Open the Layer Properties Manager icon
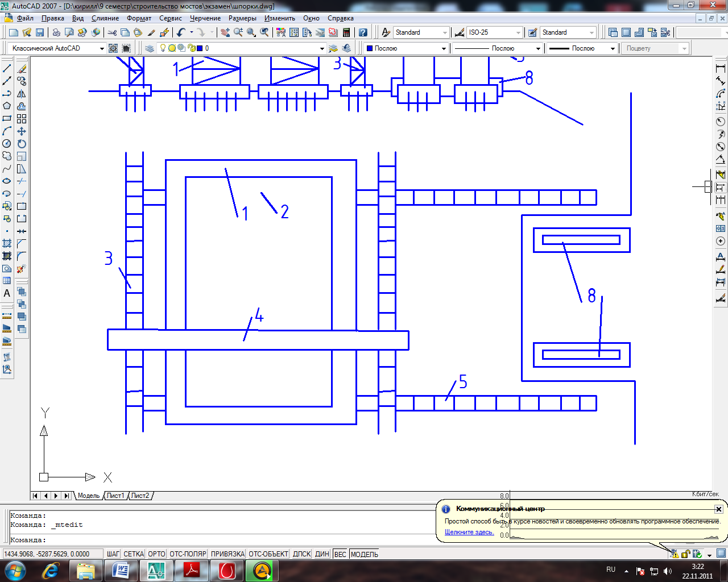This screenshot has height=582, width=728. coord(150,48)
